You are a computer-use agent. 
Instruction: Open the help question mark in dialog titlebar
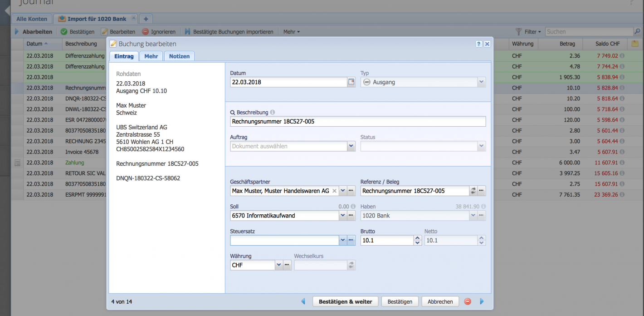[479, 44]
